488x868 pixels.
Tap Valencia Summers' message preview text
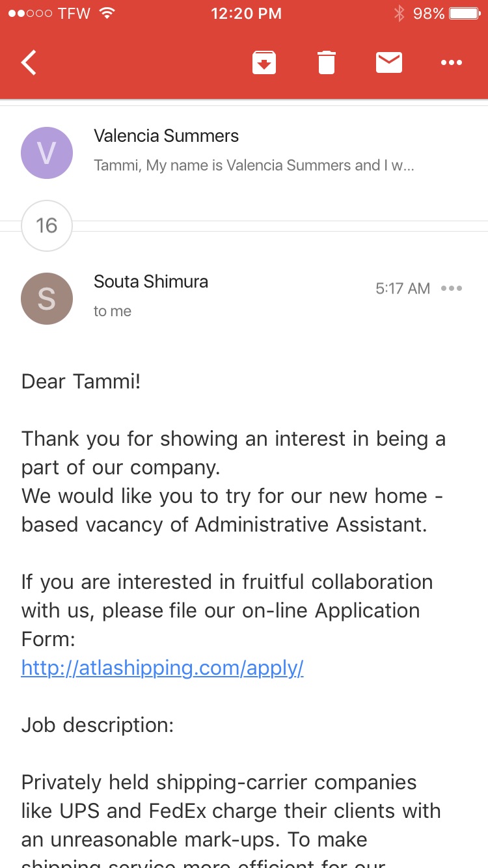coord(254,166)
